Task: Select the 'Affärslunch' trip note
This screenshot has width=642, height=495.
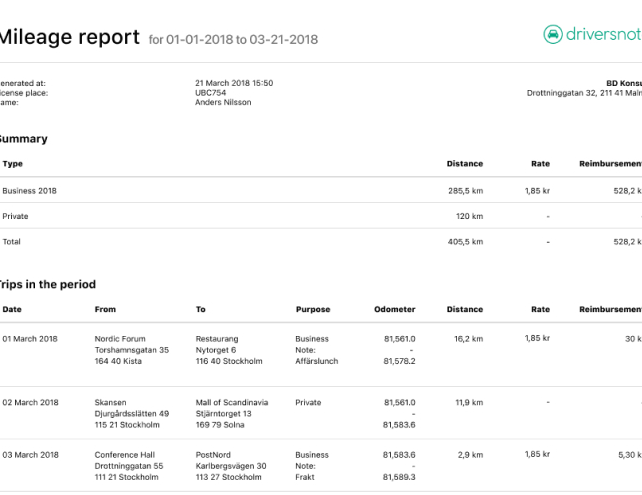Action: pyautogui.click(x=317, y=361)
